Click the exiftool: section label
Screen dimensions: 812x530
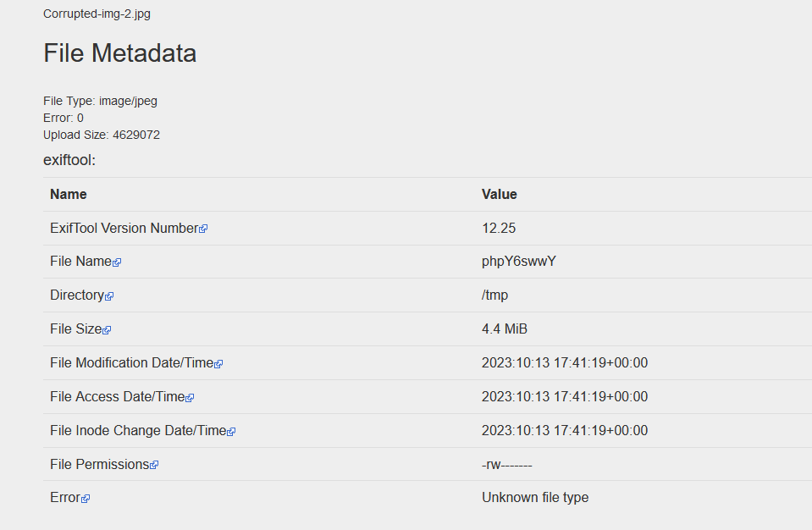coord(69,159)
